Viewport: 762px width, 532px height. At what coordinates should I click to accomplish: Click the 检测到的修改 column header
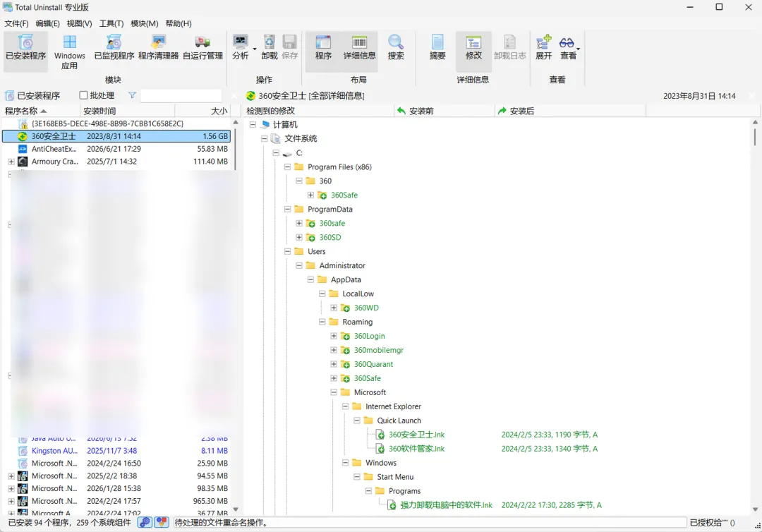pyautogui.click(x=318, y=111)
